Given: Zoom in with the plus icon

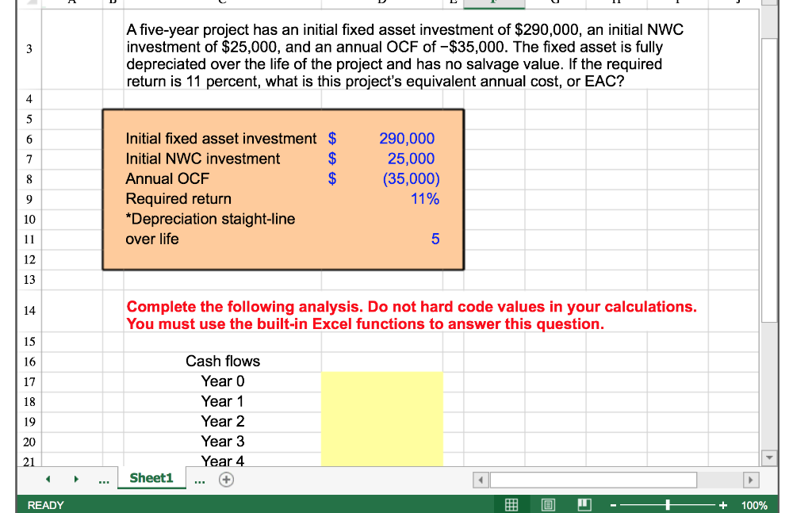Looking at the screenshot, I should tap(722, 504).
